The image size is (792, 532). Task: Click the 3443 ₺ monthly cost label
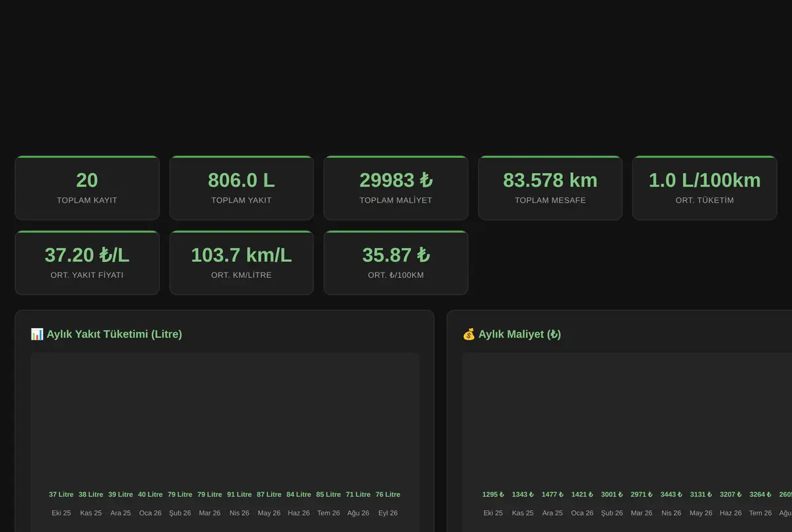(671, 494)
